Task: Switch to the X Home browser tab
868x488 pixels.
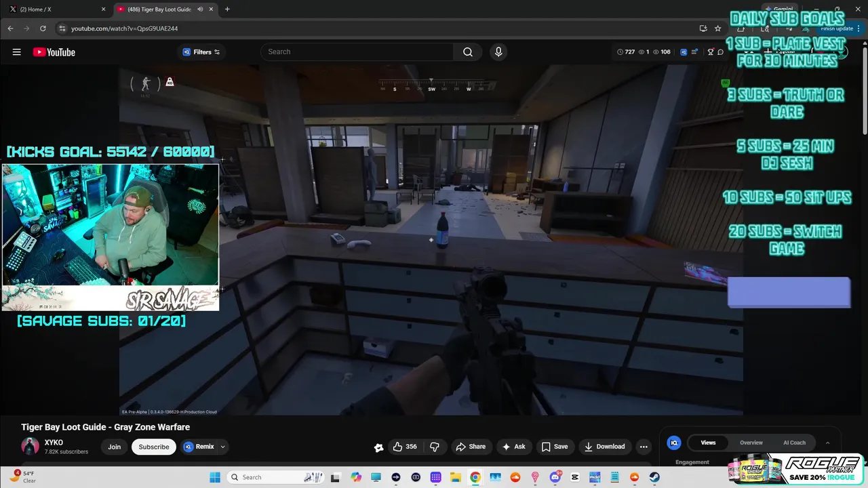Action: coord(57,9)
